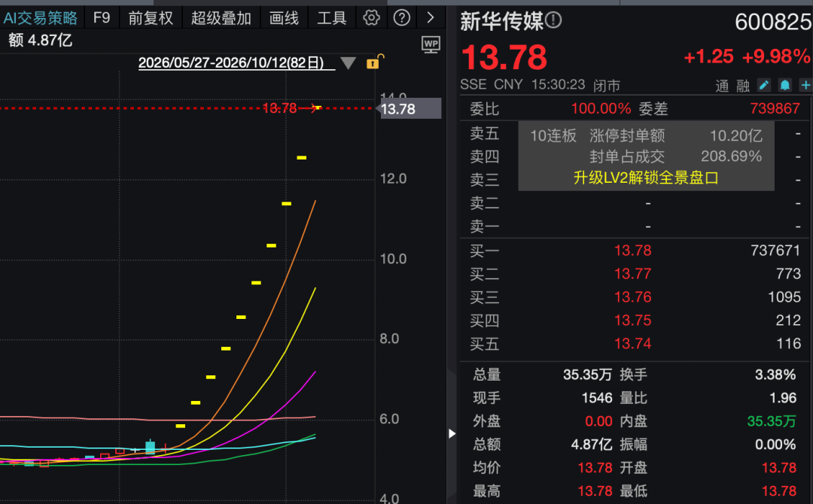Click the 封单占成交 208.69% value

732,156
